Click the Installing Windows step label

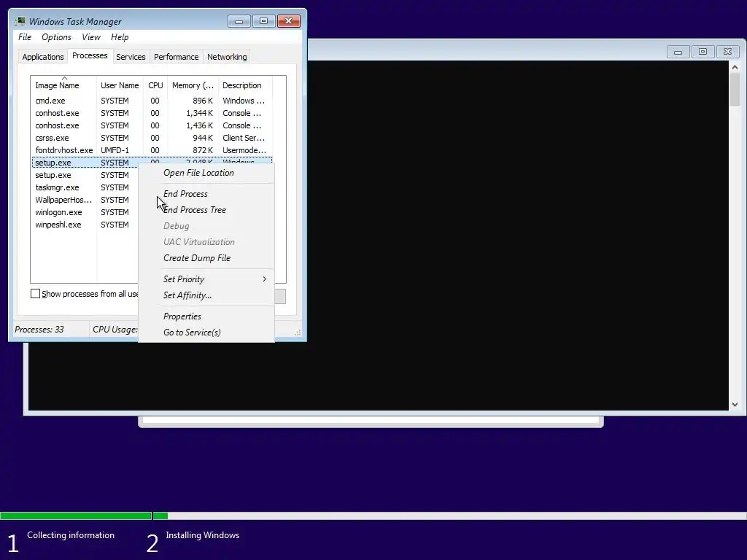pyautogui.click(x=203, y=535)
